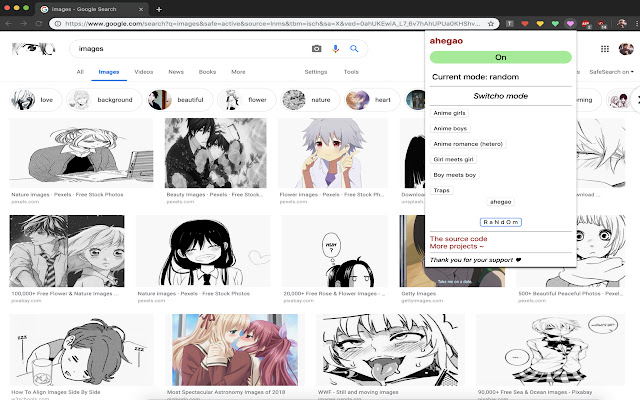Image resolution: width=640 pixels, height=400 pixels.
Task: Open 90,000+ Free Sea & Ocean thumbnail
Action: [x=551, y=350]
